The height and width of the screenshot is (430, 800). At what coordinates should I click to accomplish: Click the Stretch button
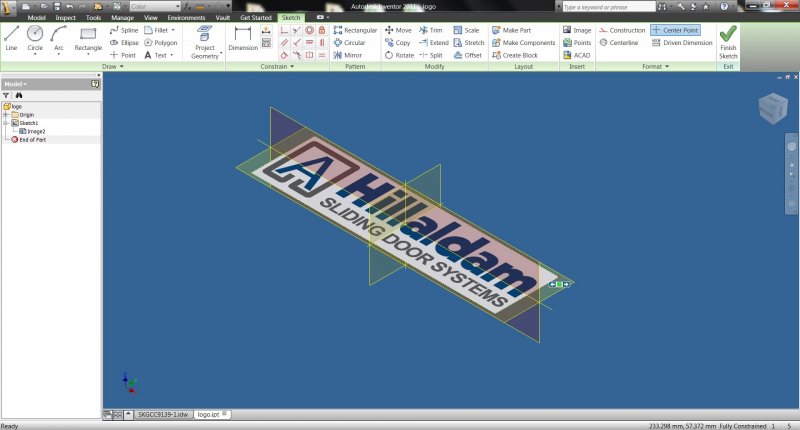468,43
